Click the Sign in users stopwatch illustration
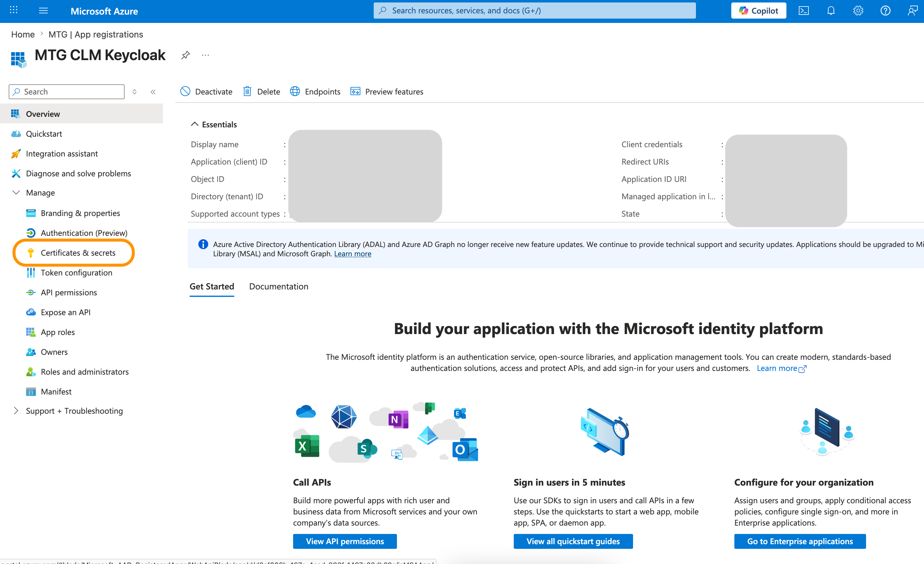The height and width of the screenshot is (564, 924). pos(604,432)
